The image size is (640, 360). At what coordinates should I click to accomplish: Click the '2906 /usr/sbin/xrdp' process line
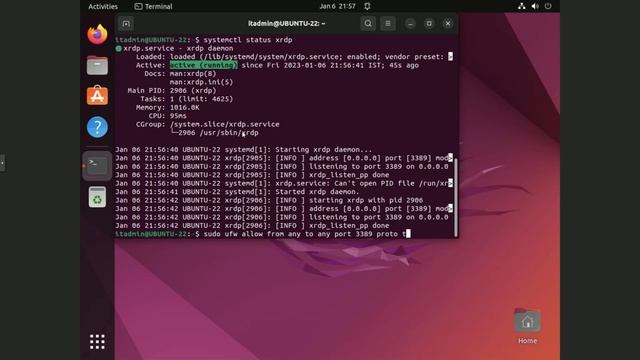pos(214,133)
